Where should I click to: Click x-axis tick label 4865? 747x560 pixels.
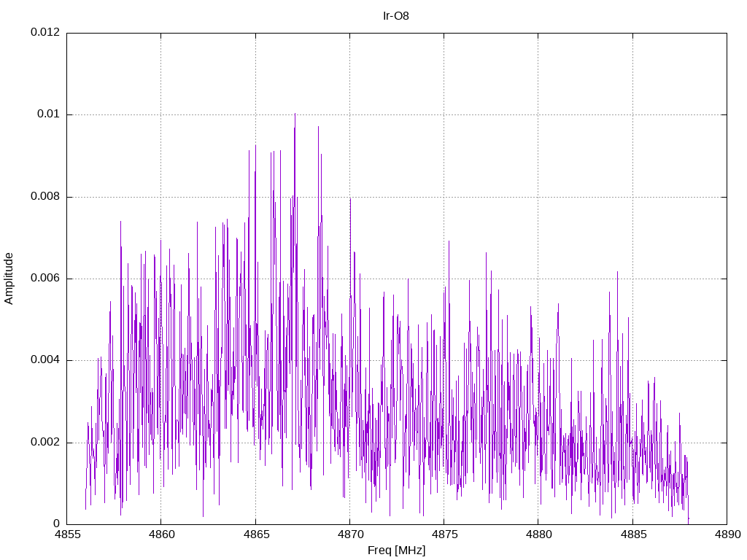point(256,534)
